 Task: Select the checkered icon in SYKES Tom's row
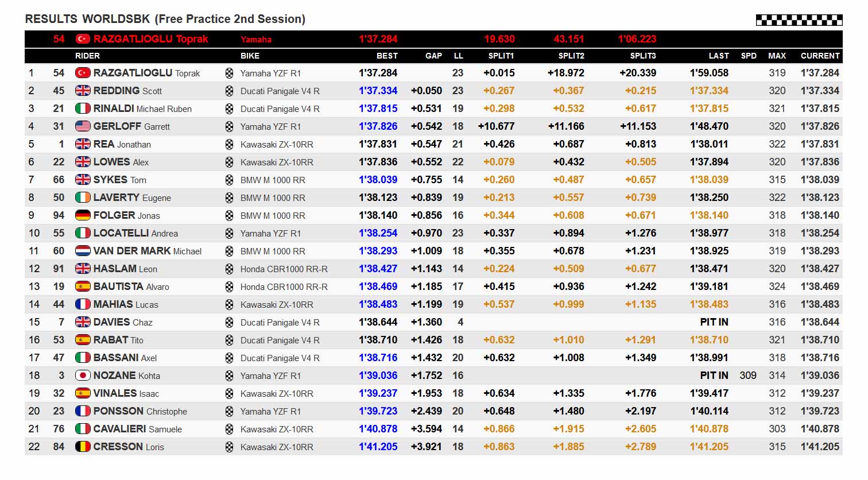[230, 180]
